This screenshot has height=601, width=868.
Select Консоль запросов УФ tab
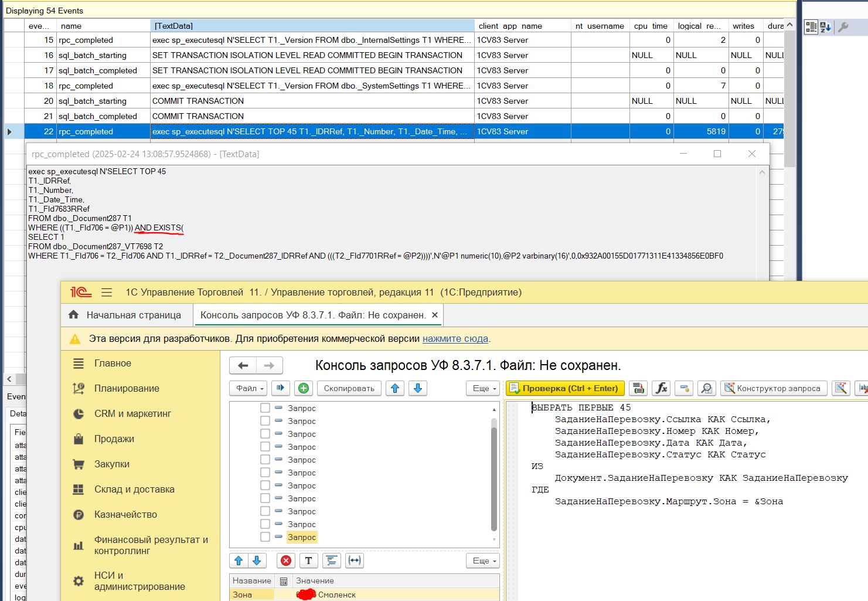point(313,315)
